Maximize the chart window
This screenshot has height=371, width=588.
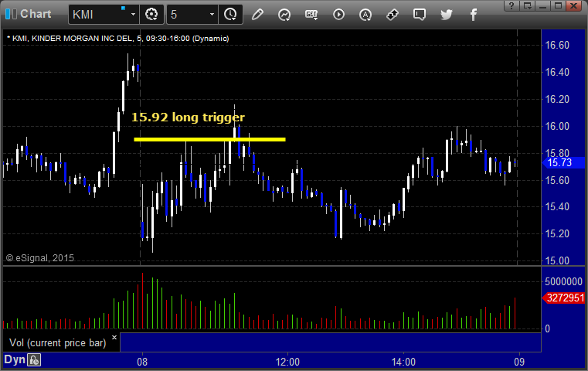pos(558,5)
